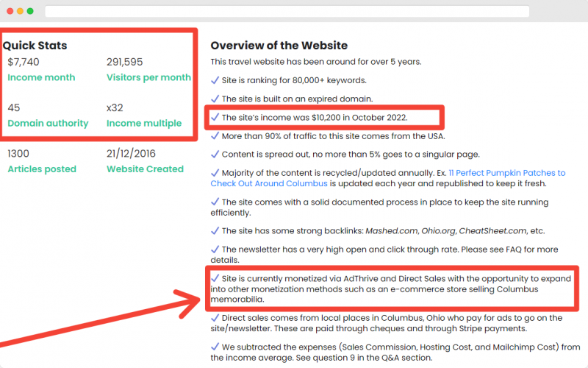Click the 'This travel website has been around' sentence
Screen dimensions: 588x368
316,62
